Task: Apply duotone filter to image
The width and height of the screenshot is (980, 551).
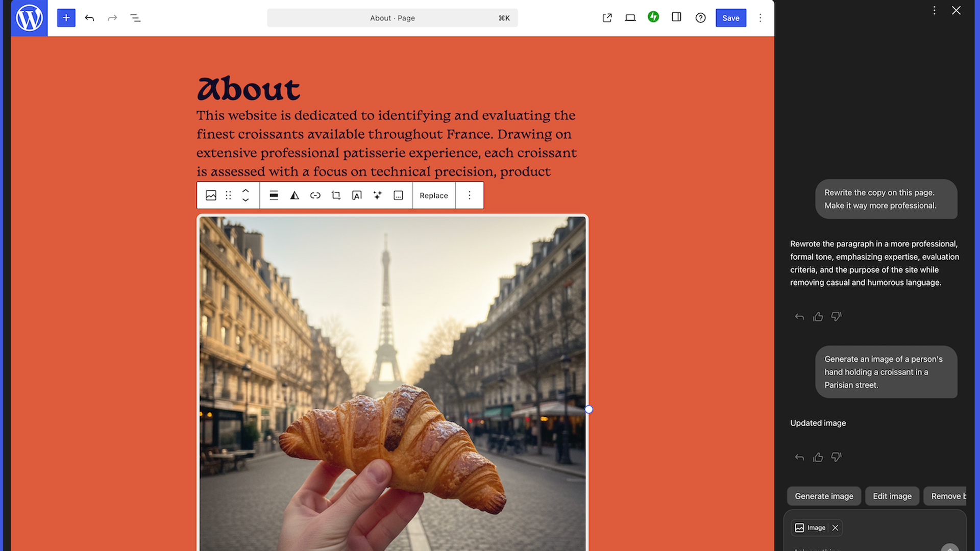Action: pyautogui.click(x=295, y=195)
